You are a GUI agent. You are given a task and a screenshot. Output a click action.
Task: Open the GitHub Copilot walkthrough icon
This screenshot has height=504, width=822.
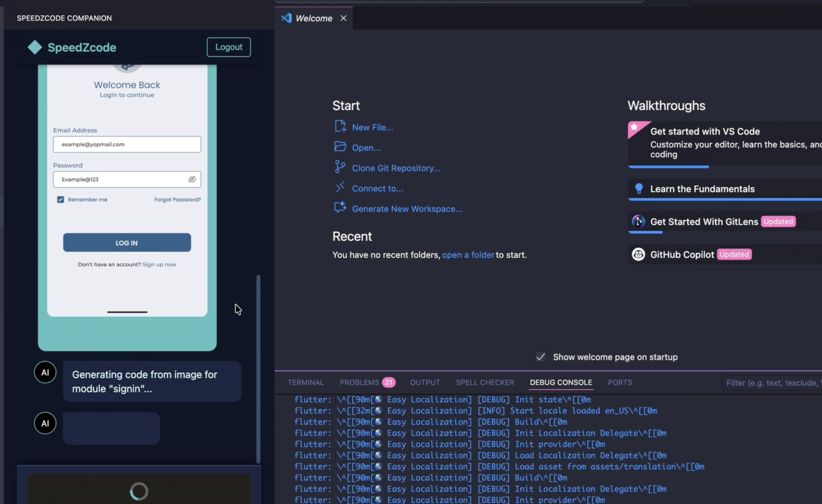point(638,254)
